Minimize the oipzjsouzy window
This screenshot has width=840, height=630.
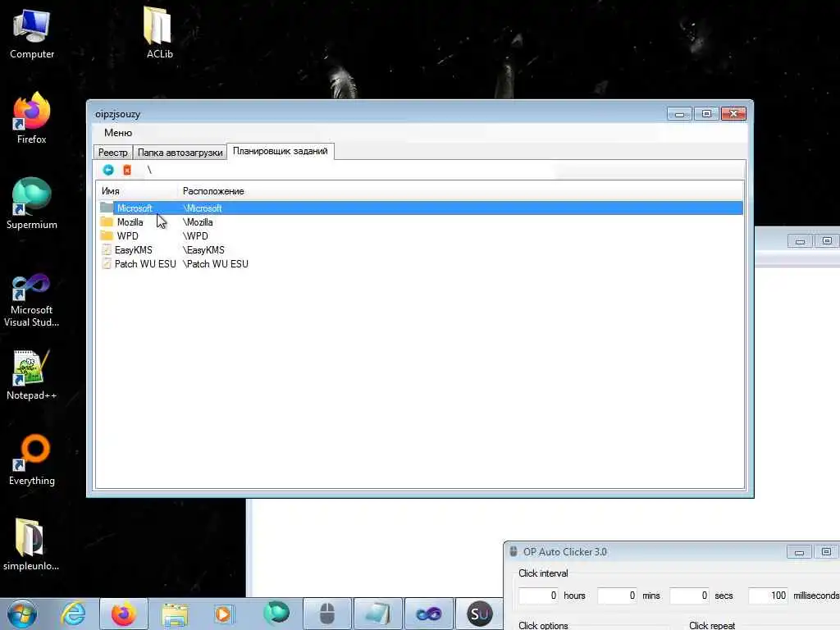pyautogui.click(x=679, y=114)
